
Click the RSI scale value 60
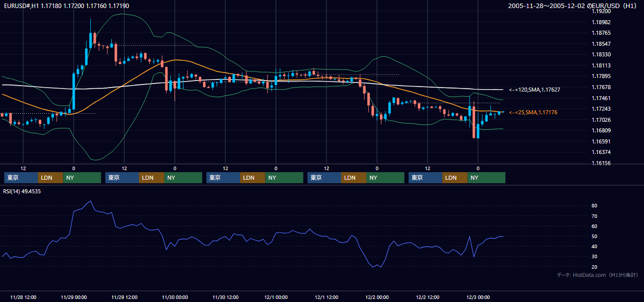click(595, 226)
